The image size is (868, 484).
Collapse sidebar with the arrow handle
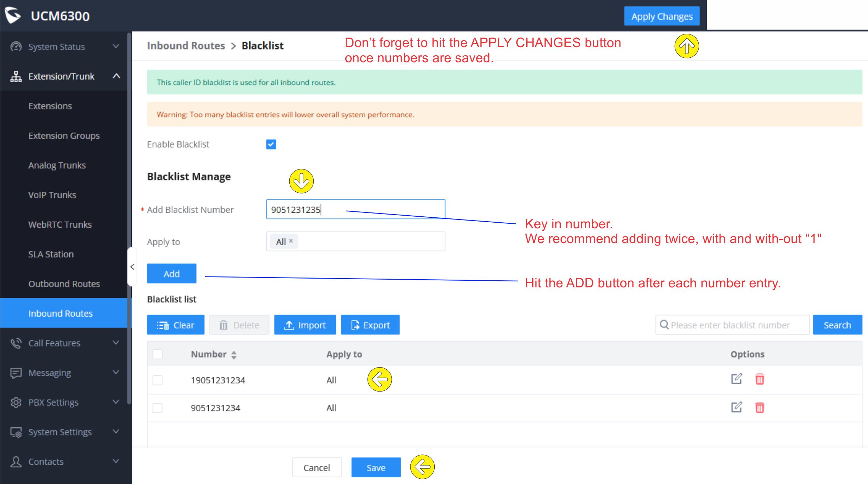tap(132, 267)
